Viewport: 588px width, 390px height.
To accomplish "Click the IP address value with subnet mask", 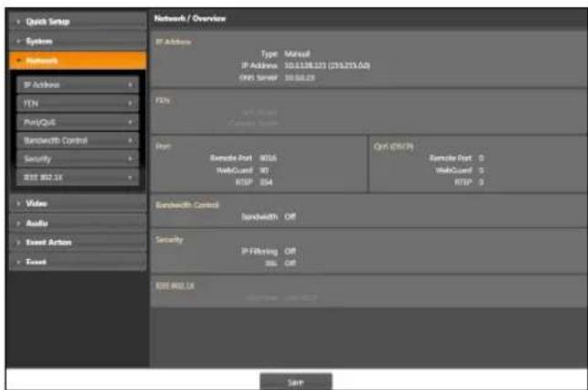I will click(x=327, y=65).
